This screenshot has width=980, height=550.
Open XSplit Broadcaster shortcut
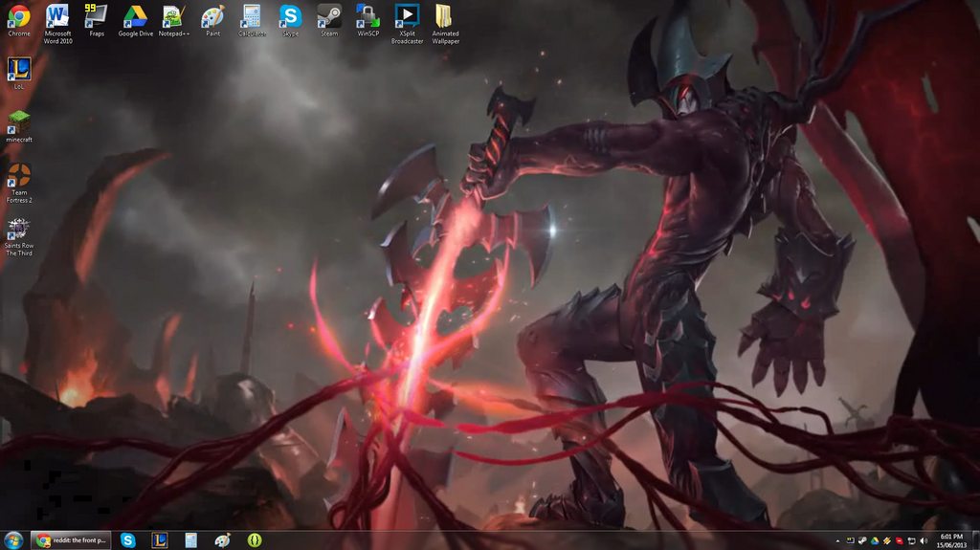click(x=407, y=16)
